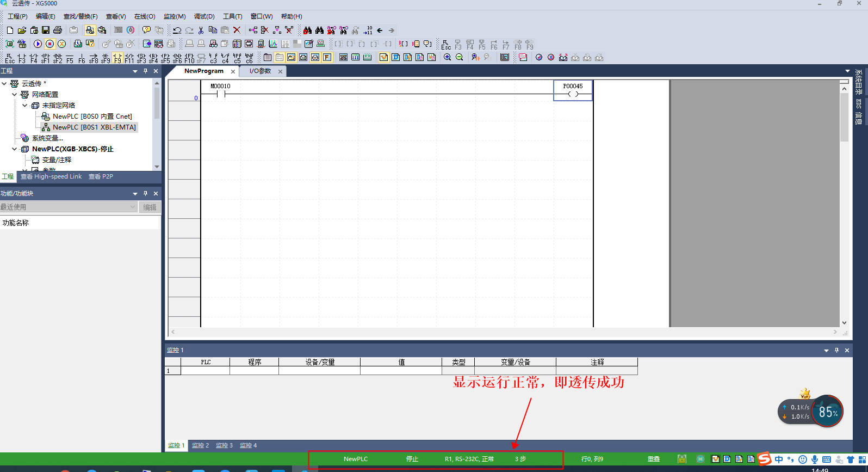Open the 工程 panel options dropdown arrow

(135, 71)
